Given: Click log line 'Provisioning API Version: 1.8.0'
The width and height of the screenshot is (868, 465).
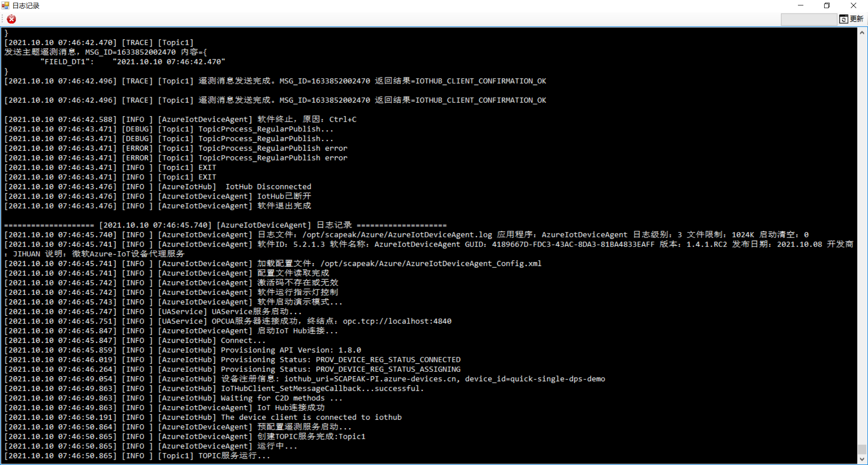Looking at the screenshot, I should coord(183,350).
